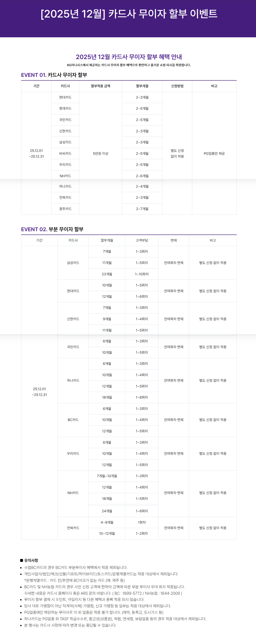Click the "고객부담" column header
Viewport: 256px width, 644px height.
(142, 240)
